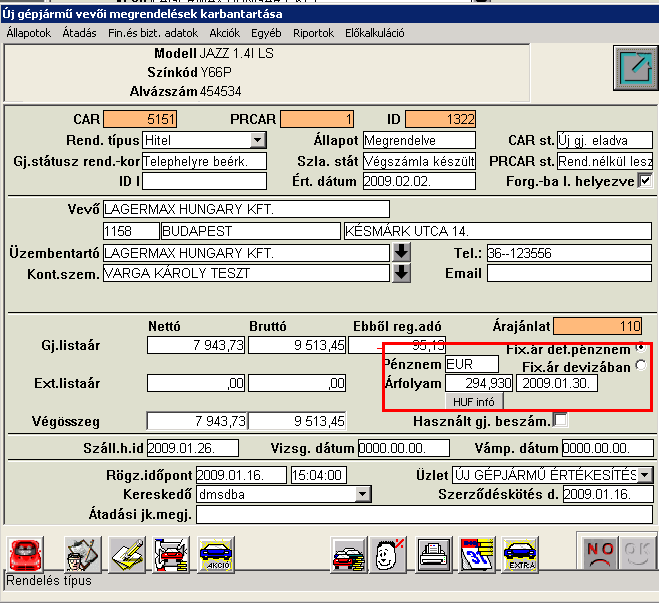Screen dimensions: 659x603
Task: Click the Szerződéskötés d. date field
Action: tap(609, 494)
